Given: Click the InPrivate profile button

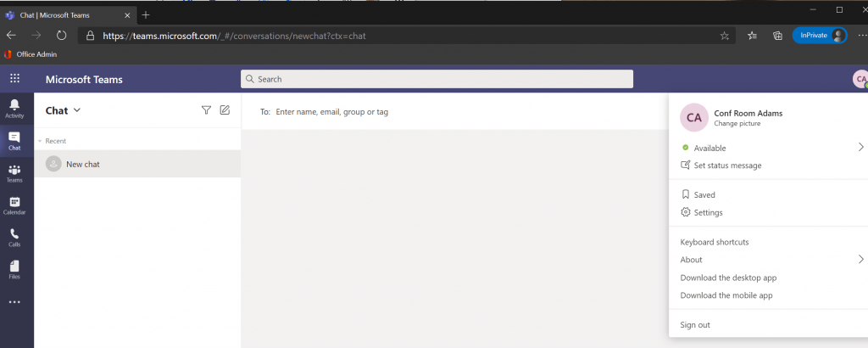Looking at the screenshot, I should (820, 36).
